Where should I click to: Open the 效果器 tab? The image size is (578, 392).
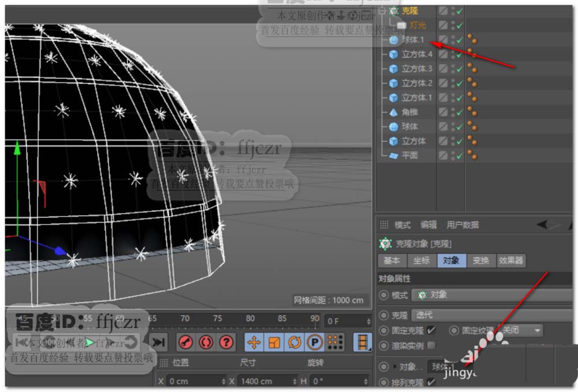[x=511, y=260]
